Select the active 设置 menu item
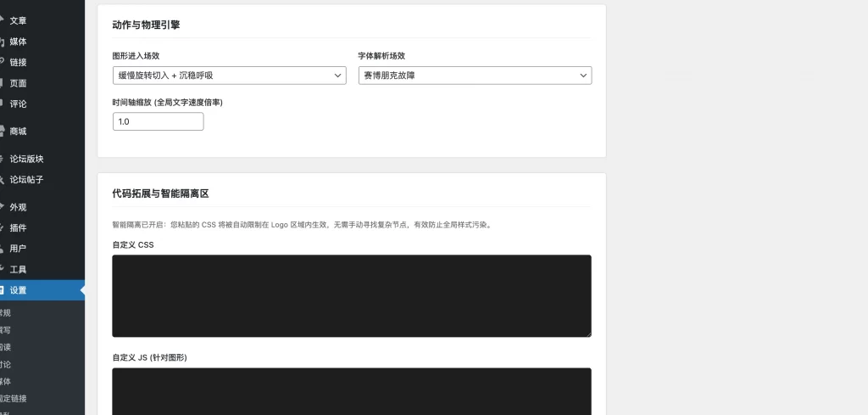The height and width of the screenshot is (415, 868). 18,290
